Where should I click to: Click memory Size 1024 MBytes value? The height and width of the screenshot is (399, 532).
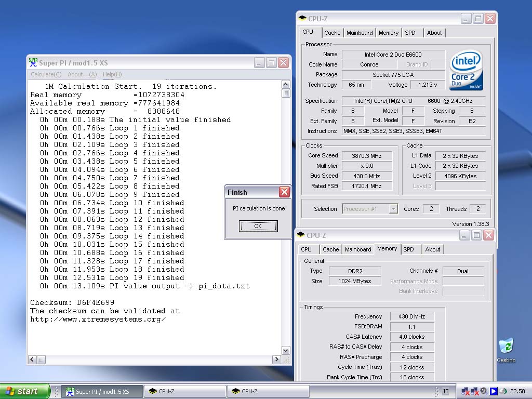click(x=355, y=281)
